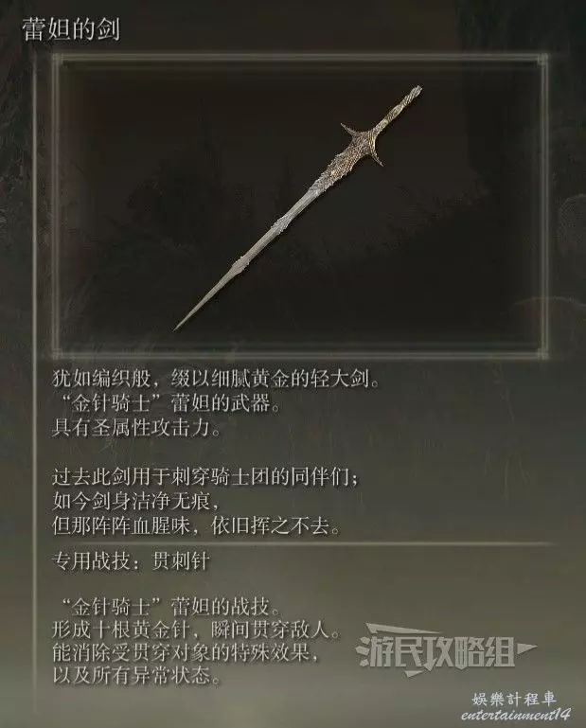Click the 专用战技：贯刺针 skill label
This screenshot has height=728, width=586.
[x=131, y=561]
